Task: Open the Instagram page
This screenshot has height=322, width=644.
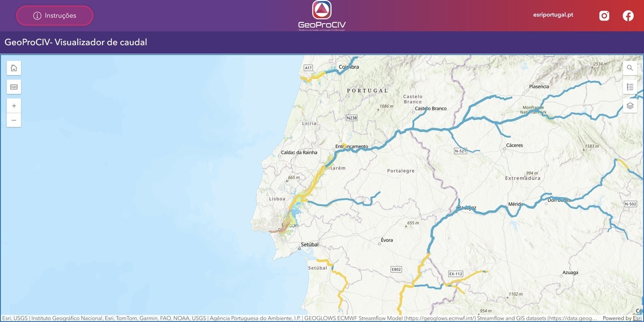Action: 604,16
